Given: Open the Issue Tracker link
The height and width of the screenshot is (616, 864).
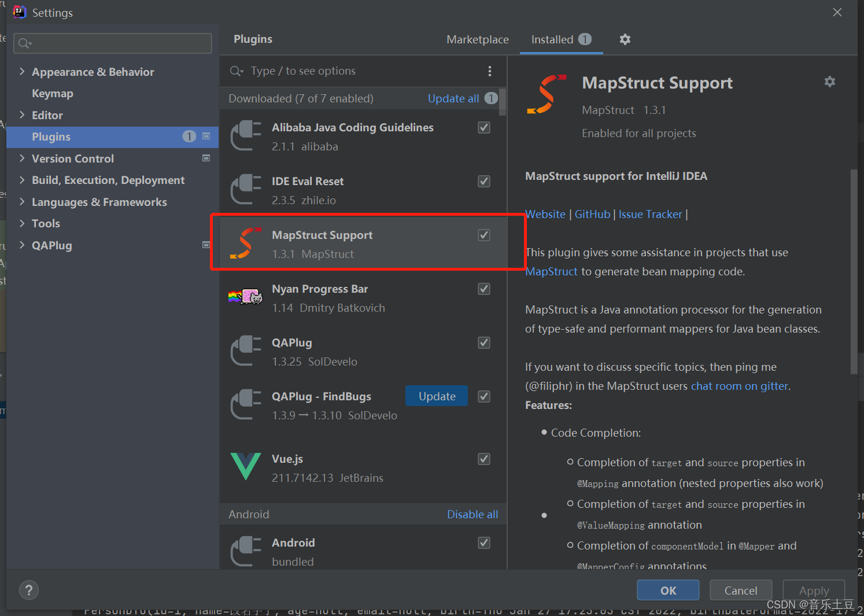Looking at the screenshot, I should point(651,214).
